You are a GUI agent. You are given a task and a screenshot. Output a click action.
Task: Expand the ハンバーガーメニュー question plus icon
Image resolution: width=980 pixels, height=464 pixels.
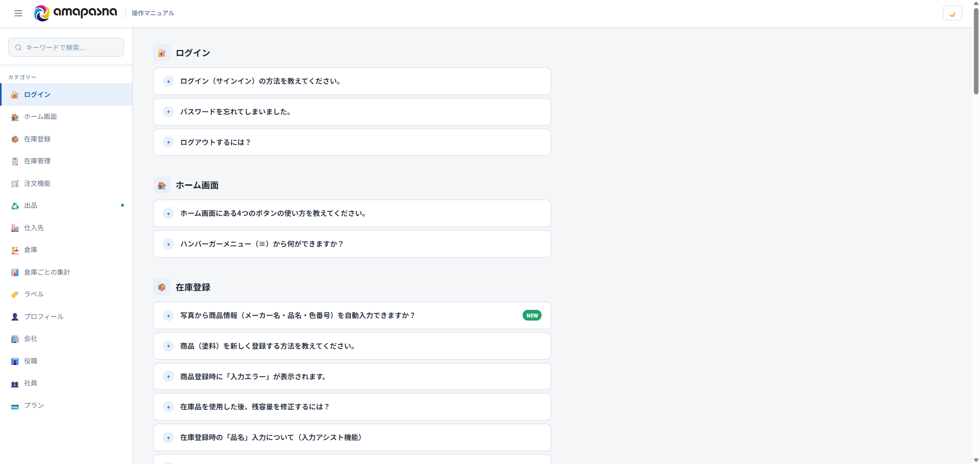point(168,244)
